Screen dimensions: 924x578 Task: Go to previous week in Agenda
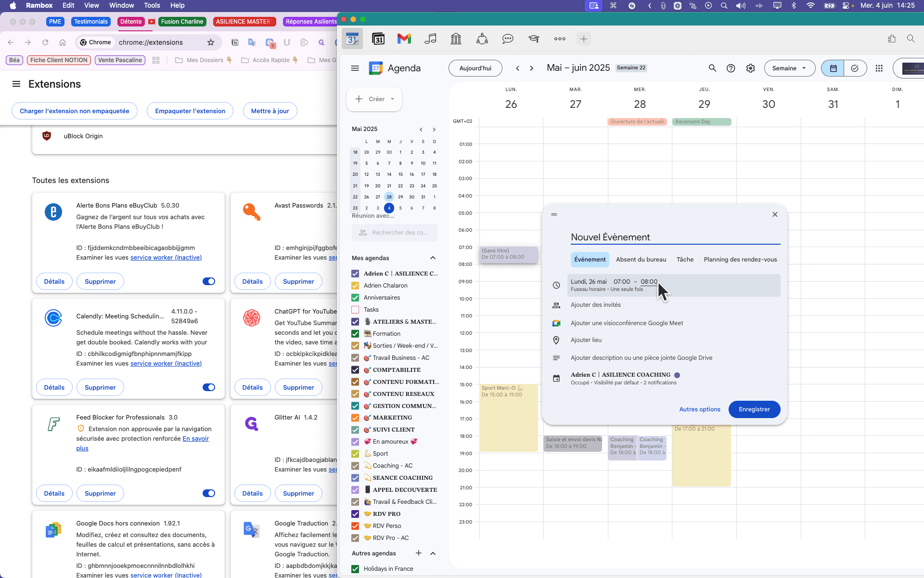(518, 68)
